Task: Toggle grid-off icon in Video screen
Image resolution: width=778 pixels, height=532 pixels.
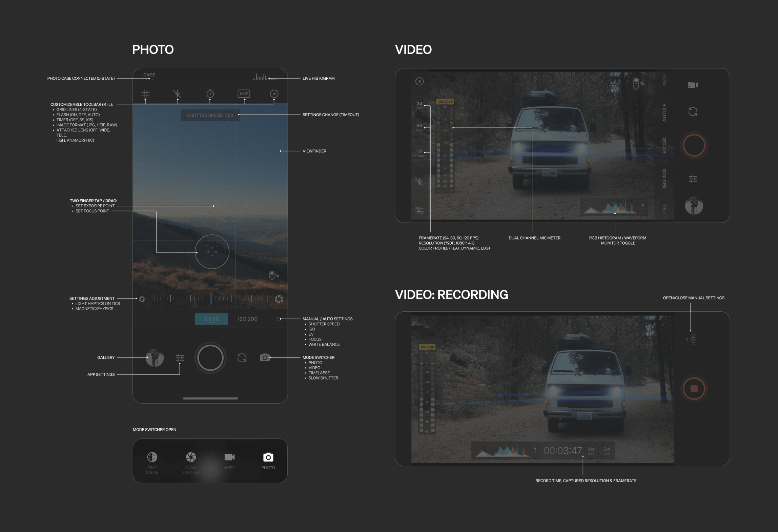Action: click(x=419, y=210)
